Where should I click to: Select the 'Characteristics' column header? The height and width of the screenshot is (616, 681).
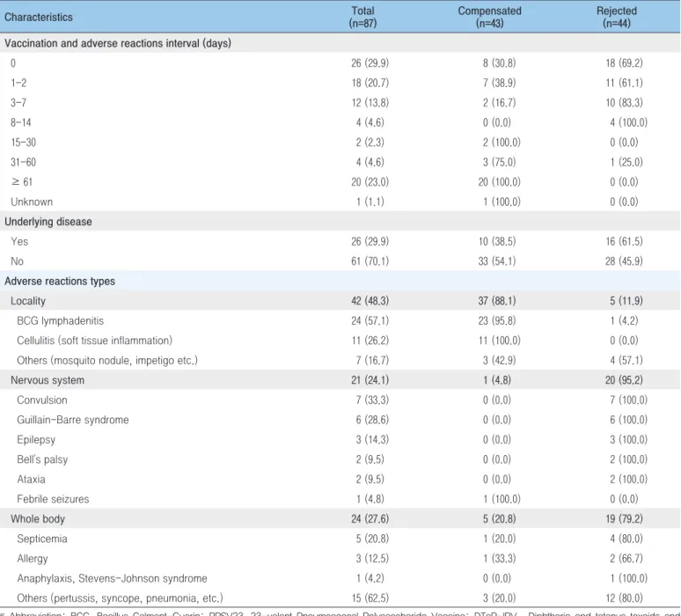pos(39,17)
